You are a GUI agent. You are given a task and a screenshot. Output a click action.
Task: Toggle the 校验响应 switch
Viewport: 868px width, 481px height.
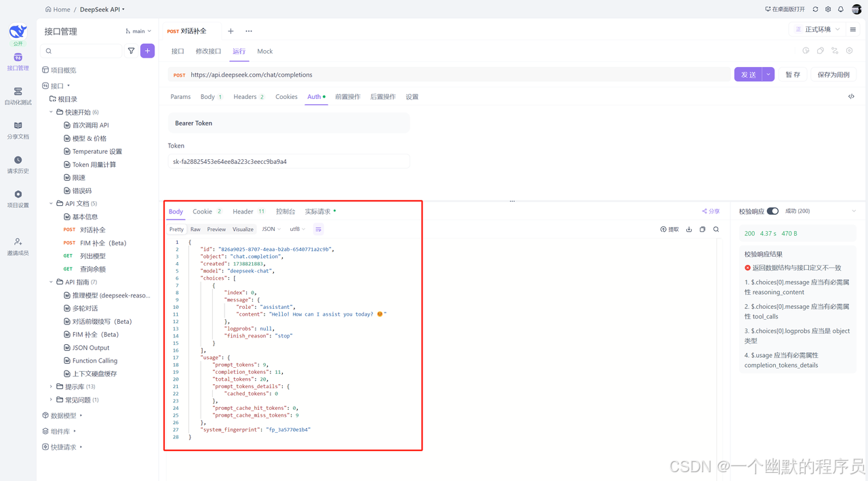[x=773, y=211]
